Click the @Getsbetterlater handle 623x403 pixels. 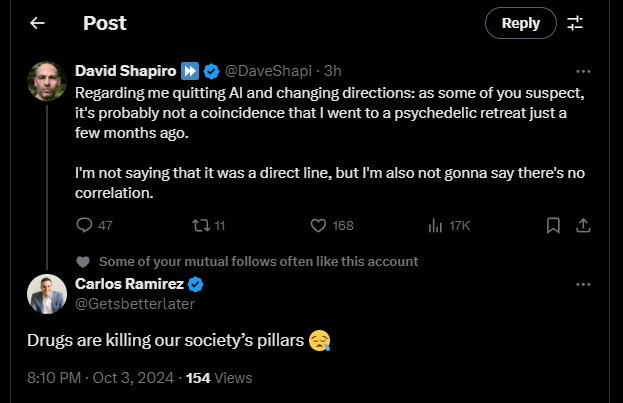135,304
